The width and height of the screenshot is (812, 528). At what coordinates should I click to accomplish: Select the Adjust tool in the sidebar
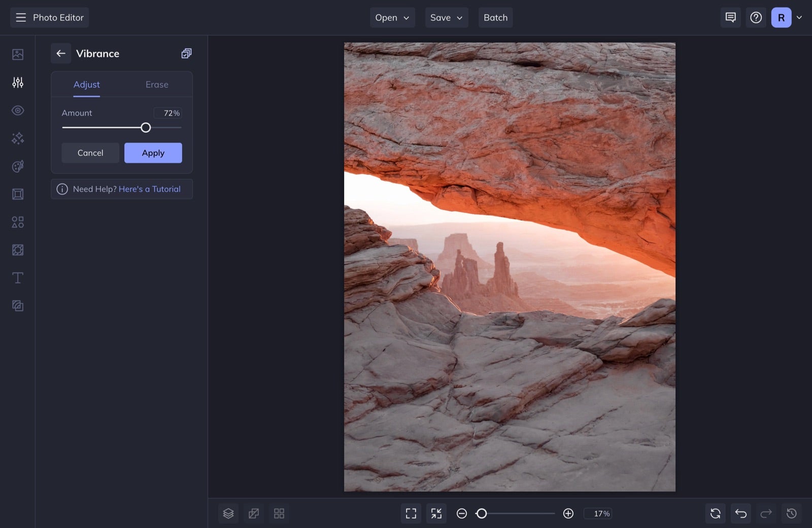tap(18, 82)
